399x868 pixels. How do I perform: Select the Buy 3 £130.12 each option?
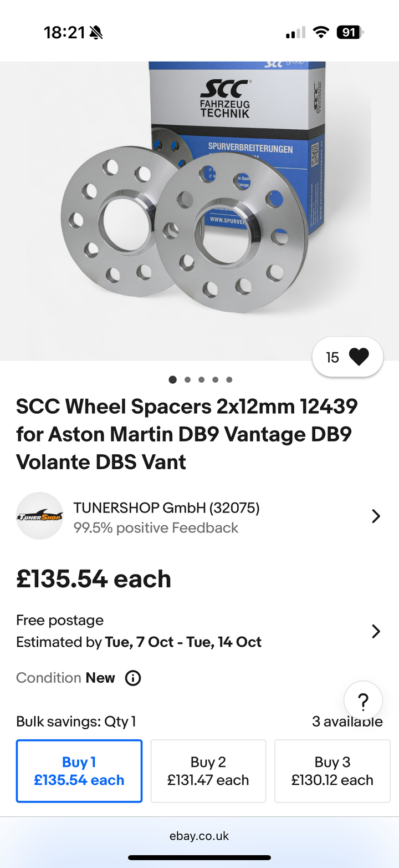tap(332, 771)
